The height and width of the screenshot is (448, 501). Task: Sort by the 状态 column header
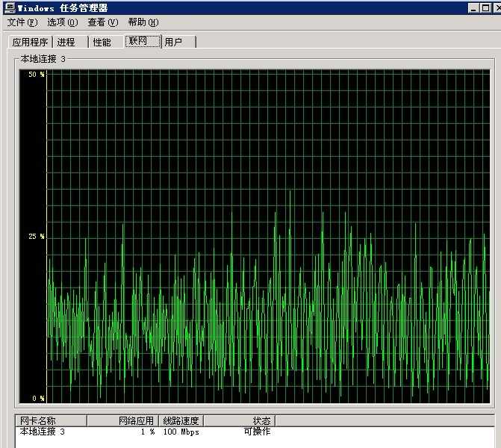(x=240, y=420)
